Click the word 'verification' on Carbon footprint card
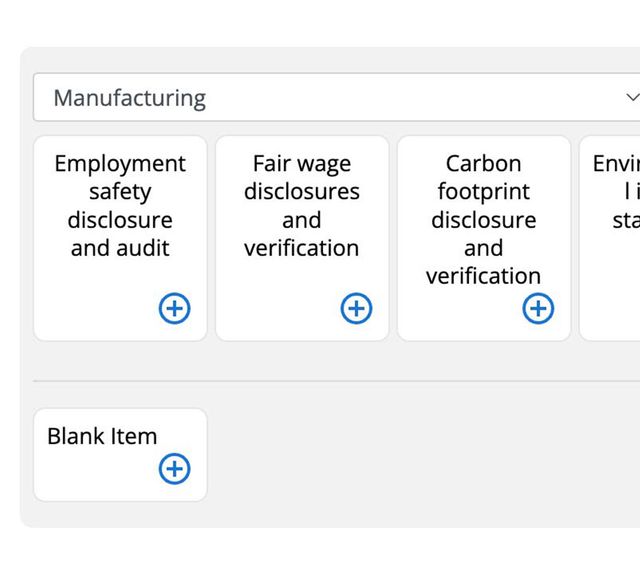The image size is (640, 585). [x=484, y=276]
